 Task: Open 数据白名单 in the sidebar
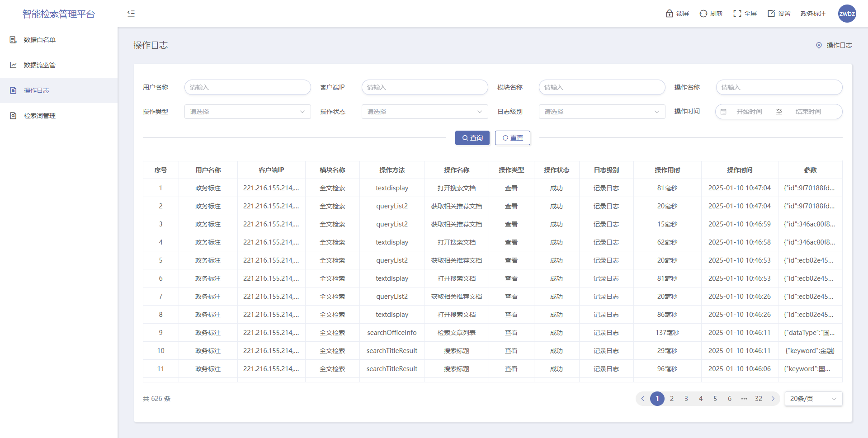(x=40, y=40)
